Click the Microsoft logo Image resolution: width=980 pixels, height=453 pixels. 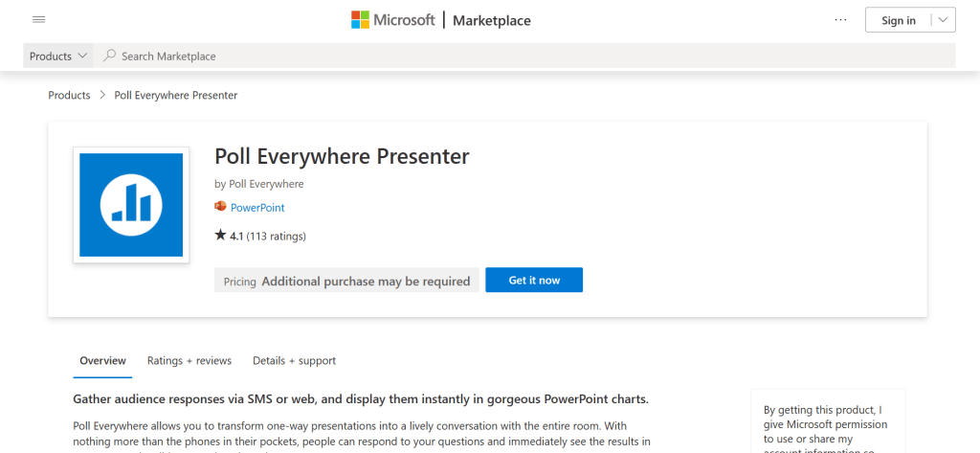click(393, 20)
